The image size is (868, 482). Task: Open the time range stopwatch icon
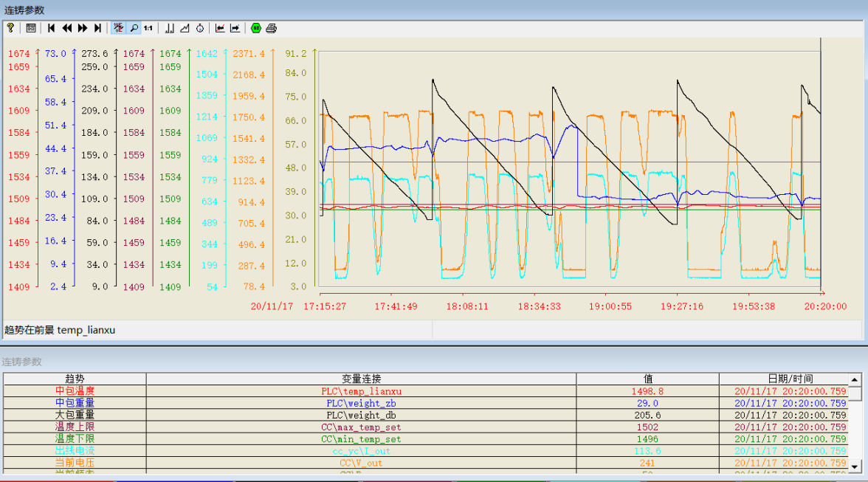(x=200, y=27)
